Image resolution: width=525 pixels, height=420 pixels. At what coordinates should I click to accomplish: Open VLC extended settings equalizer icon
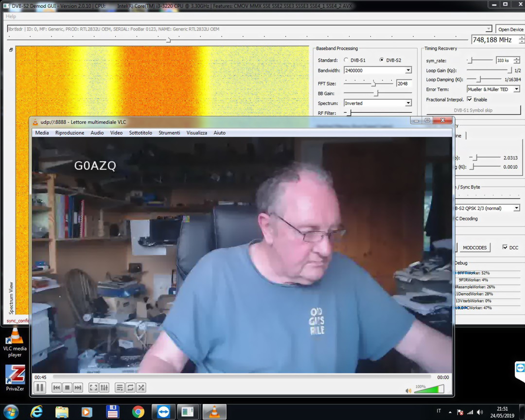104,387
